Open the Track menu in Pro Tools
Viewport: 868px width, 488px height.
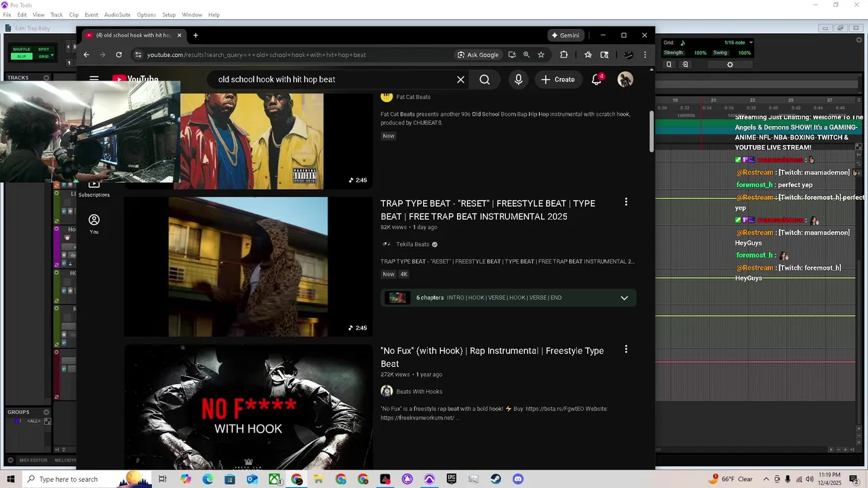coord(56,15)
